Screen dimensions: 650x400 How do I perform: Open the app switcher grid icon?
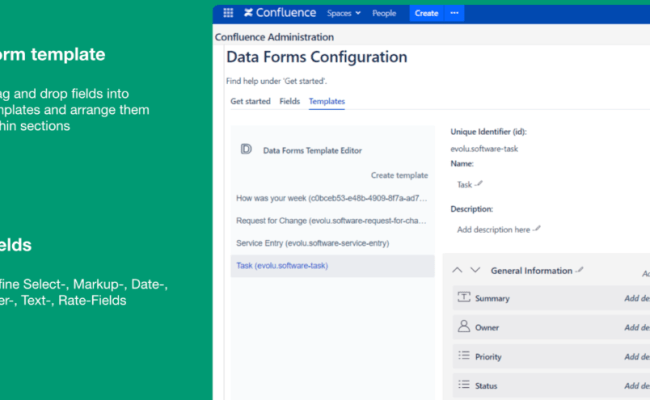(228, 13)
